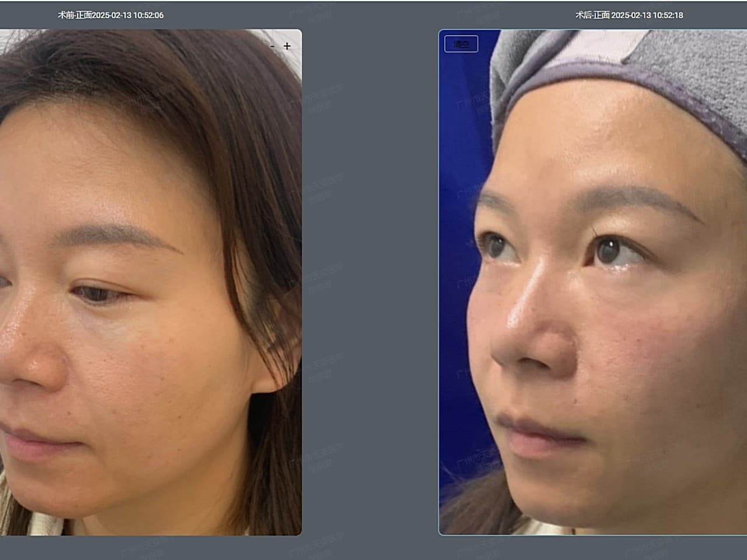The width and height of the screenshot is (747, 560).
Task: Click the 10:52:18 timestamp text
Action: pyautogui.click(x=668, y=15)
